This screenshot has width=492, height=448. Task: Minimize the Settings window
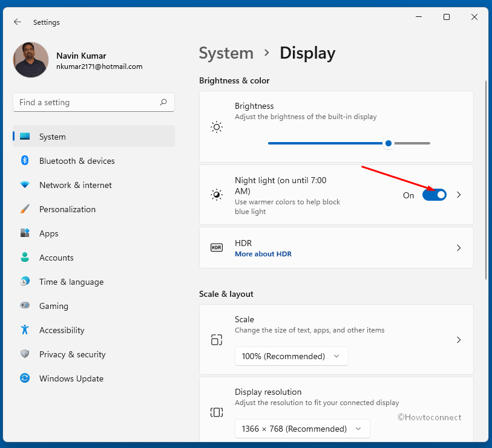click(x=419, y=17)
